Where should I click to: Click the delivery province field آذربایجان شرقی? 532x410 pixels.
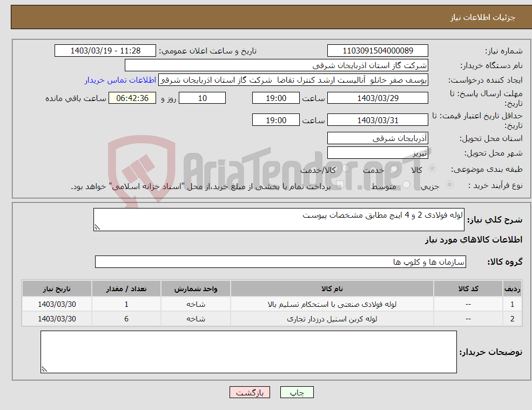(378, 138)
